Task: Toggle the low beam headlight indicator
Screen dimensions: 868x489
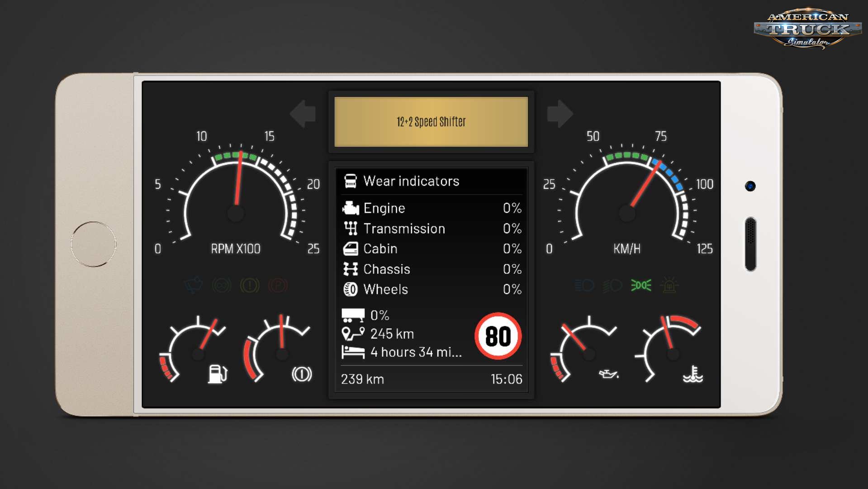Action: tap(612, 285)
